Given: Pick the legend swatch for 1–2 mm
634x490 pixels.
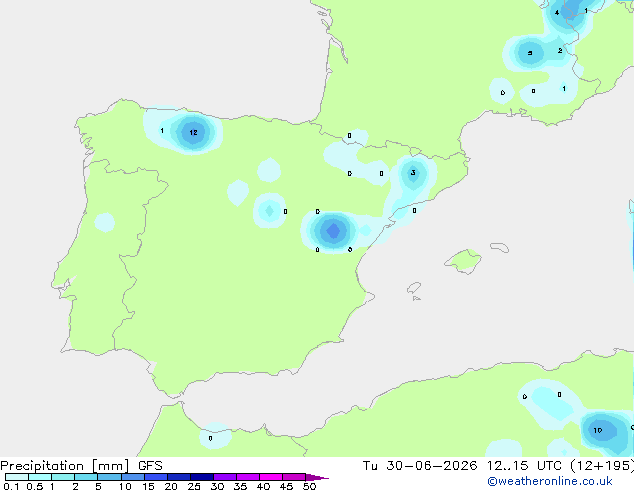Looking at the screenshot, I should [x=63, y=477].
